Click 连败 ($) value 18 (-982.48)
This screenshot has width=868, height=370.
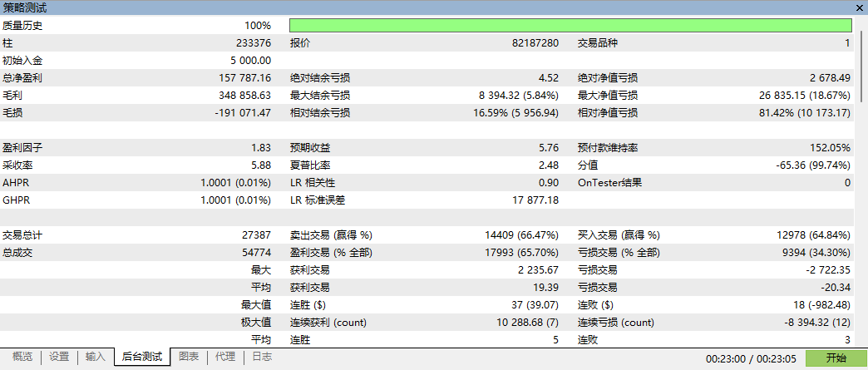pyautogui.click(x=821, y=305)
